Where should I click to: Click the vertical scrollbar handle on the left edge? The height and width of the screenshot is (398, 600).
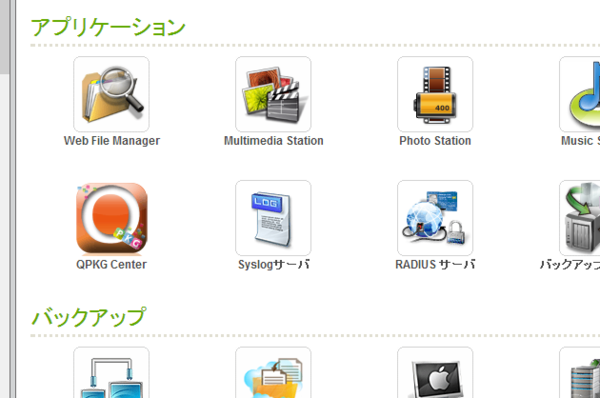[4, 37]
